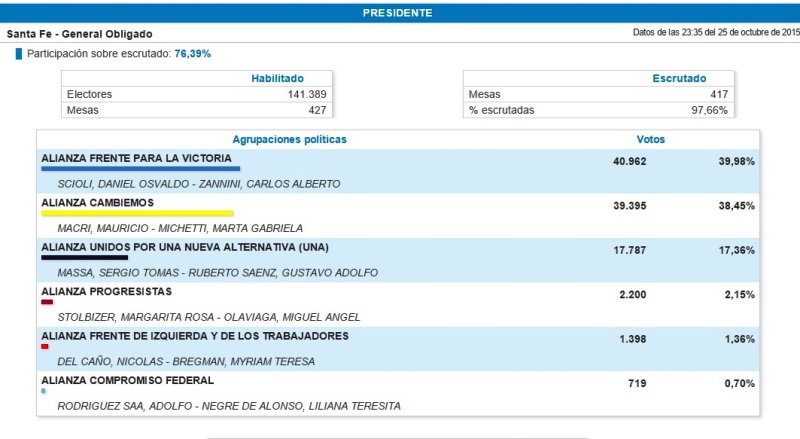Click the PRESIDENTE header bar
Image resolution: width=800 pixels, height=439 pixels.
click(x=399, y=13)
